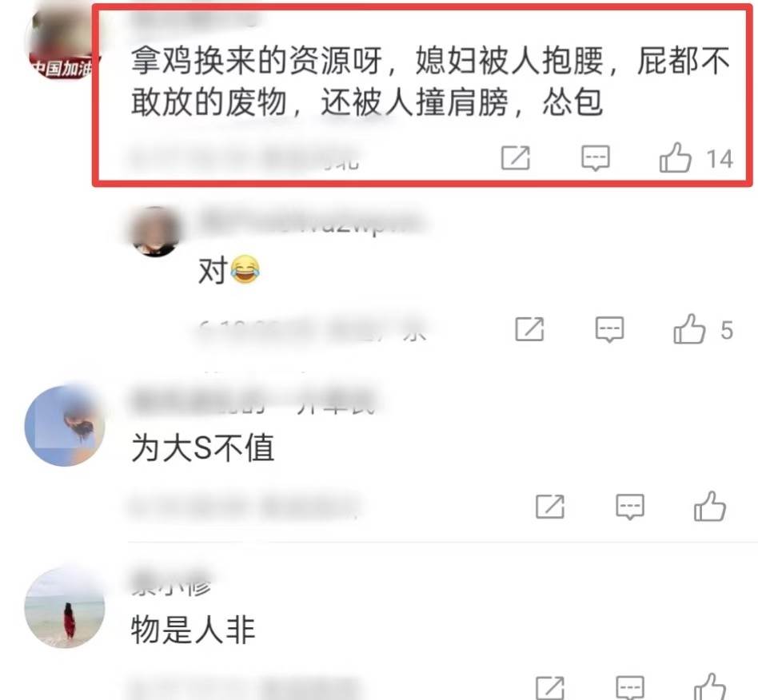
Task: Share the '对' laughing emoji reply
Action: [x=529, y=329]
